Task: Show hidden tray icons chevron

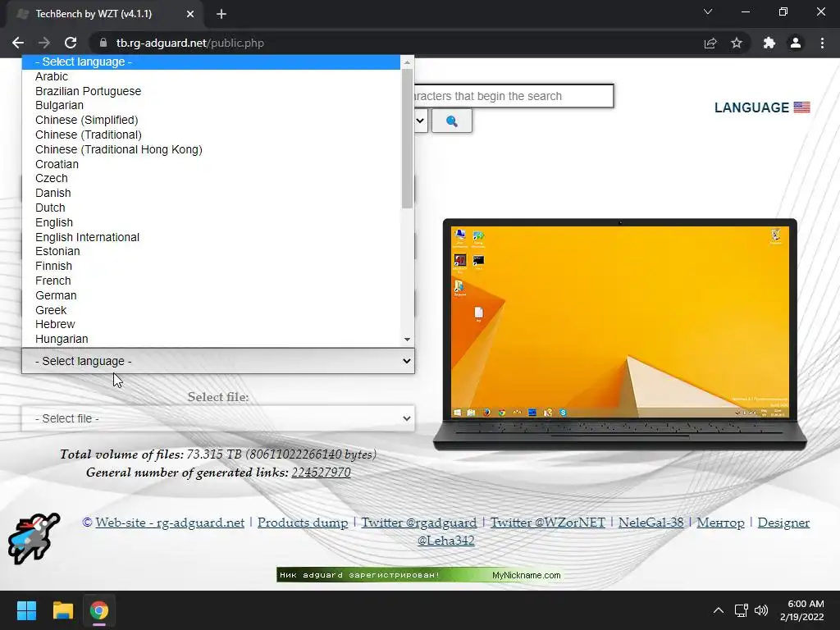Action: click(x=719, y=610)
